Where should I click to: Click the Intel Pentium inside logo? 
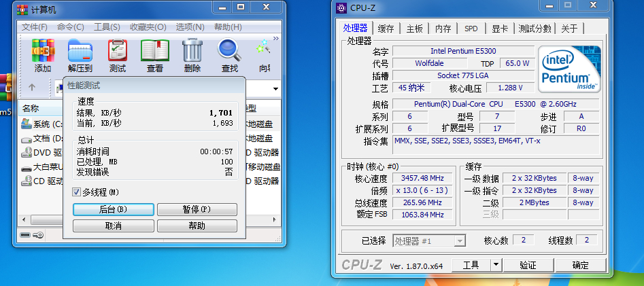569,69
